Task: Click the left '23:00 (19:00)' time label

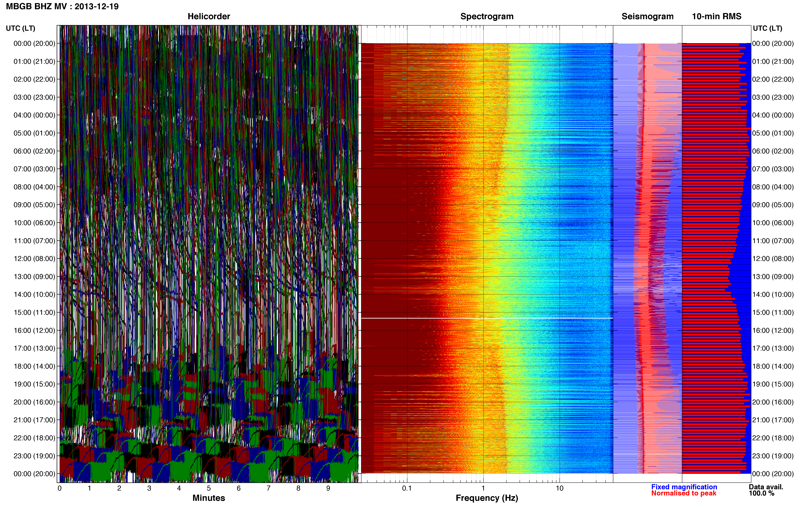Action: (34, 456)
